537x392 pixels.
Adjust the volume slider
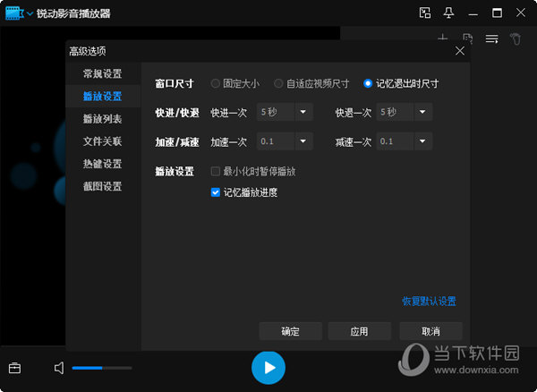tap(102, 368)
